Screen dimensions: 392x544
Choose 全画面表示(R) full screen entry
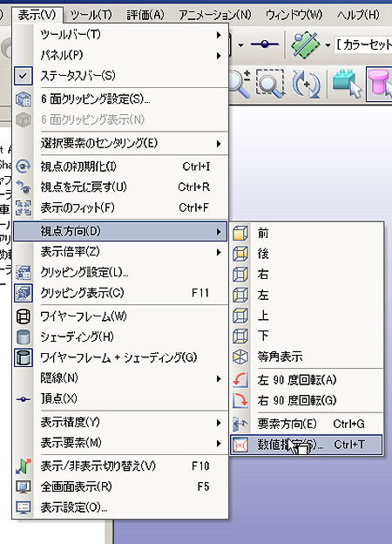coord(120,486)
